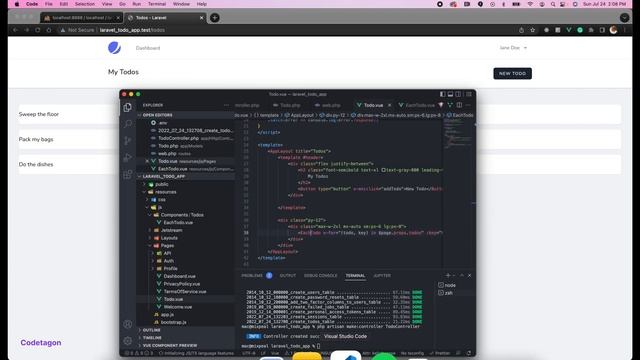The image size is (640, 360).
Task: Click the browser share icon in address bar
Action: (x=521, y=30)
